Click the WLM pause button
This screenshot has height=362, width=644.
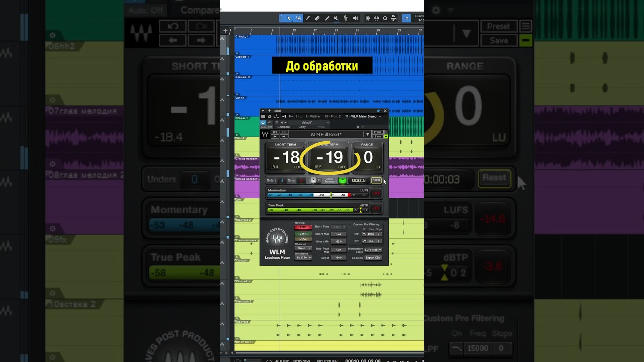point(319,180)
